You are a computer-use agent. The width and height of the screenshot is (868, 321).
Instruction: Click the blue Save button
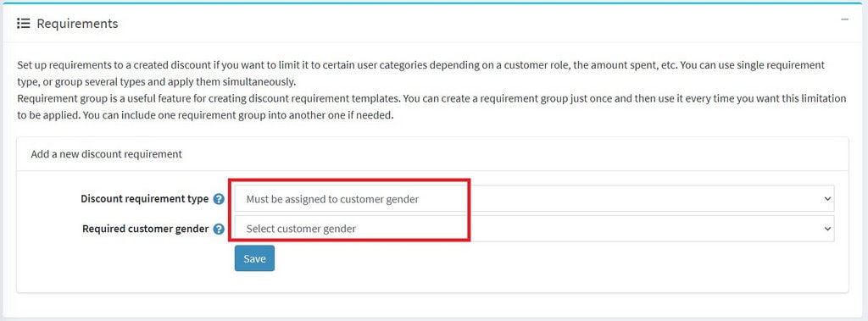click(254, 258)
